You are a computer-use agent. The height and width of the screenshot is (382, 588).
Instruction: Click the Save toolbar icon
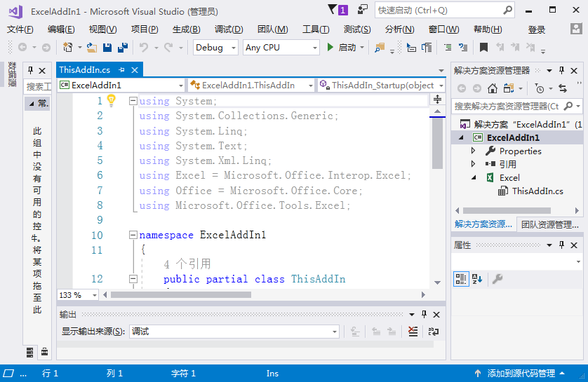[x=107, y=47]
